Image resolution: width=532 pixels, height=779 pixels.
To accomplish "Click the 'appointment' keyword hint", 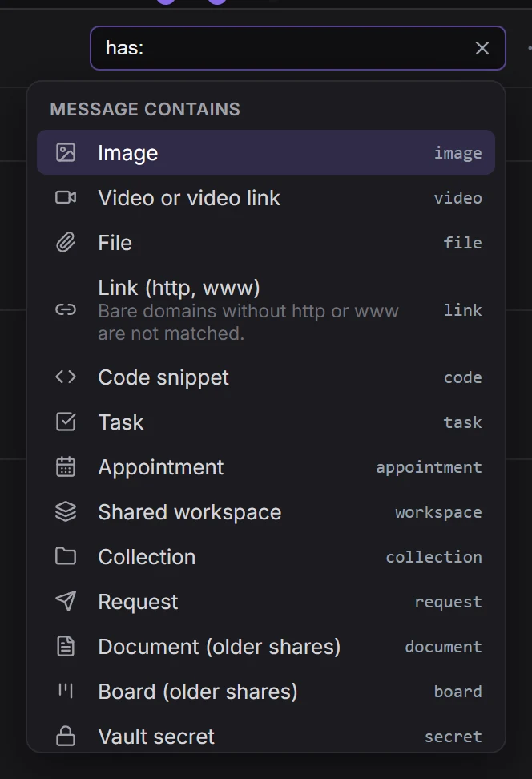I will pos(429,467).
